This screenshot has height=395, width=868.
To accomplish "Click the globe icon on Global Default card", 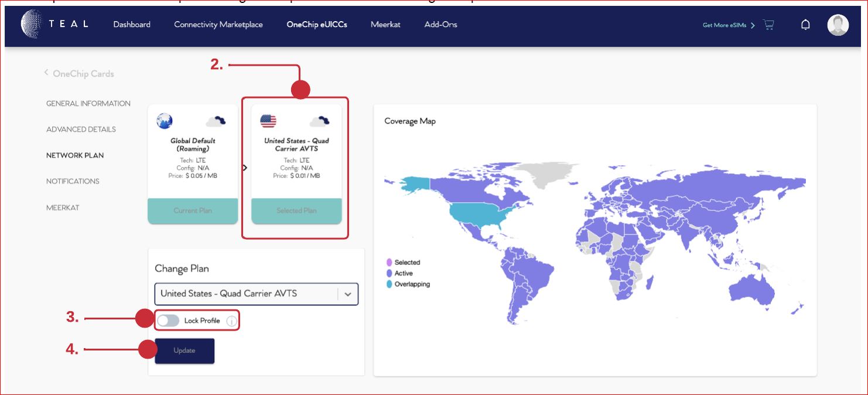I will tap(164, 121).
